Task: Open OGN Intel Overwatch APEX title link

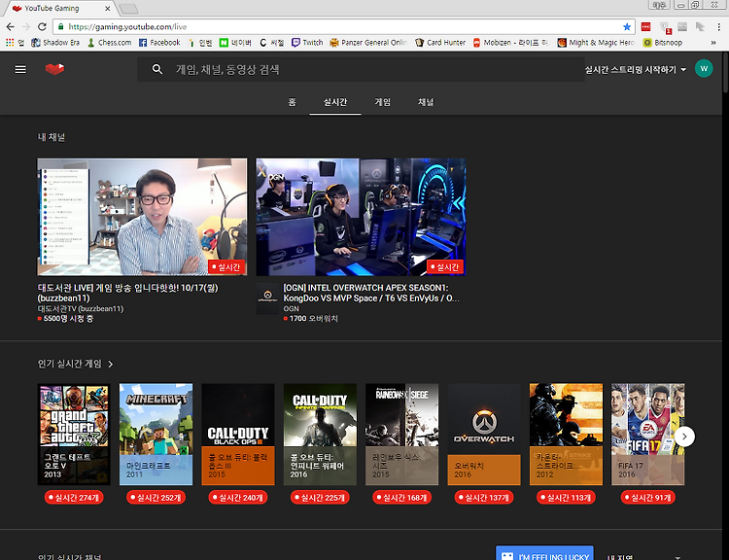Action: coord(371,293)
